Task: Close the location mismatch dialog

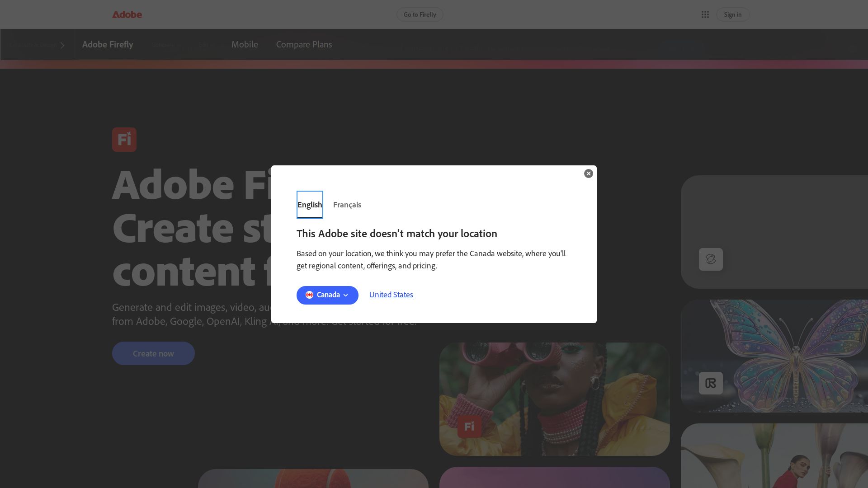Action: [588, 174]
